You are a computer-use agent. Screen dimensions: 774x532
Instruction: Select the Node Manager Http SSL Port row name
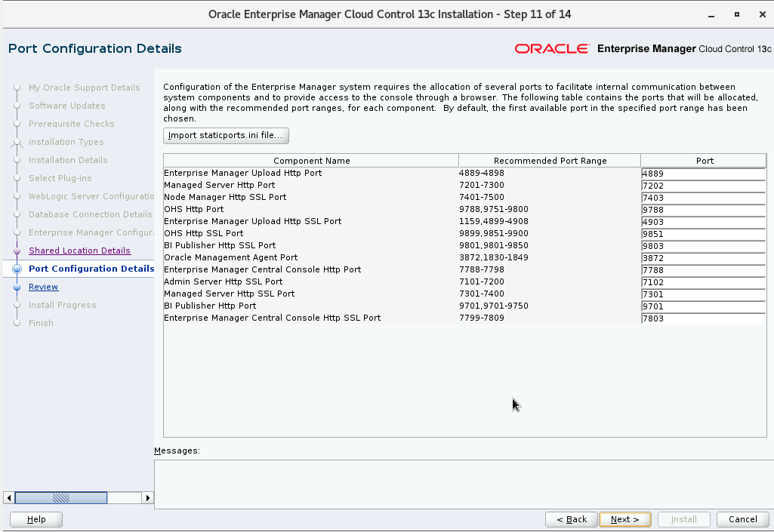point(225,197)
